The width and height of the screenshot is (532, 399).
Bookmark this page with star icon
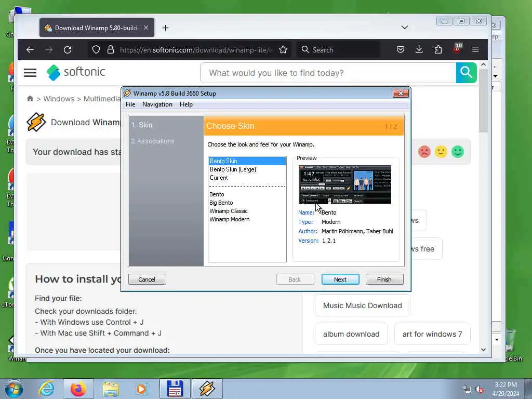pos(283,50)
